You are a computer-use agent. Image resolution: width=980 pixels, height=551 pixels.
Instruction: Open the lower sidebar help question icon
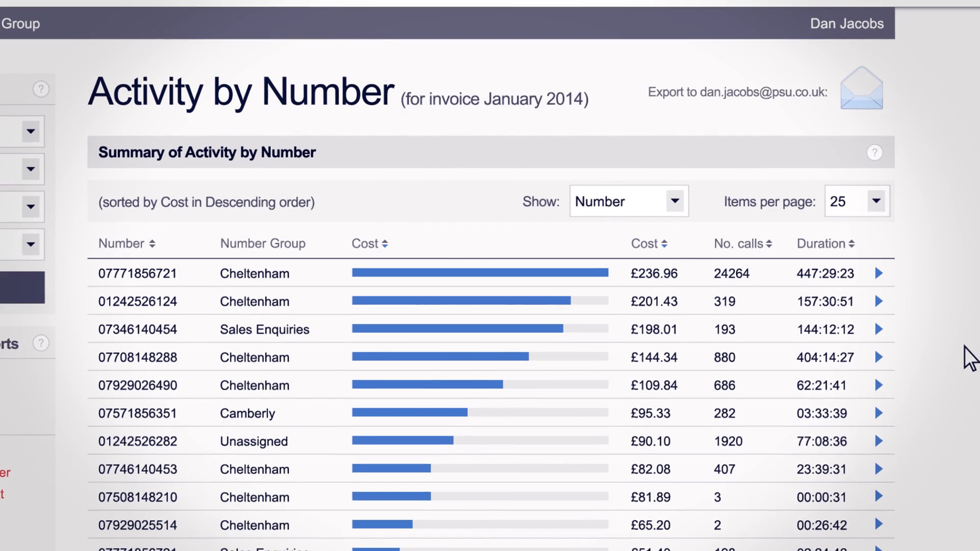[41, 343]
